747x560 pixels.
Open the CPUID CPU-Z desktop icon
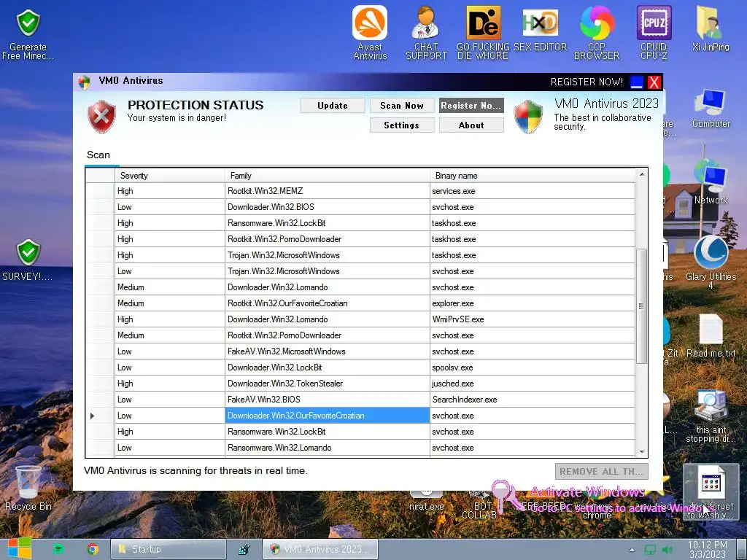click(654, 32)
